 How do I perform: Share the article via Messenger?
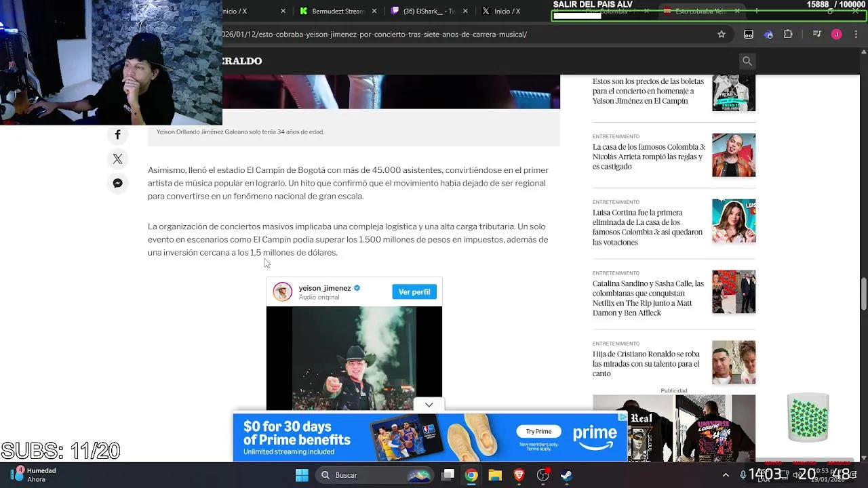(117, 183)
